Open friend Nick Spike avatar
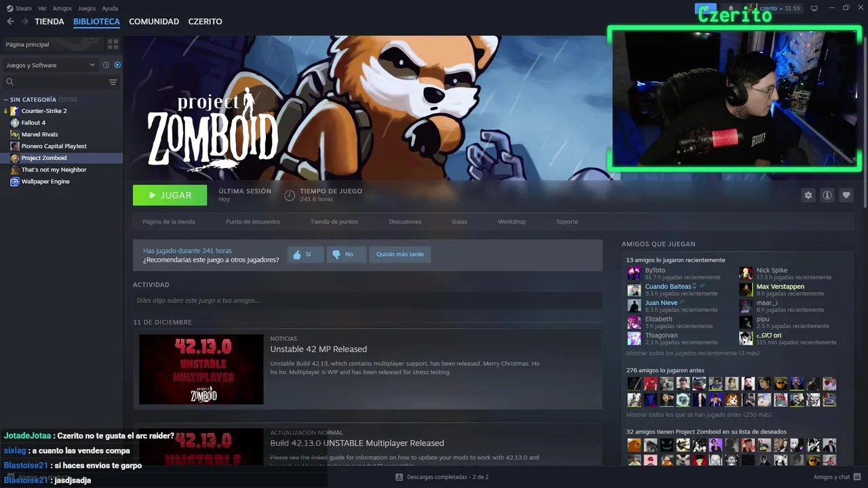 coord(746,273)
